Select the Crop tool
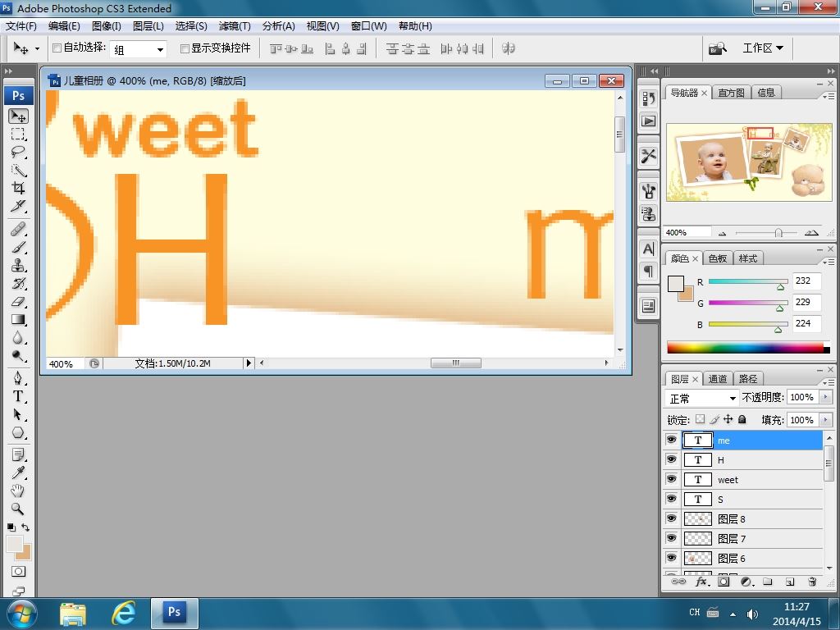 click(18, 189)
